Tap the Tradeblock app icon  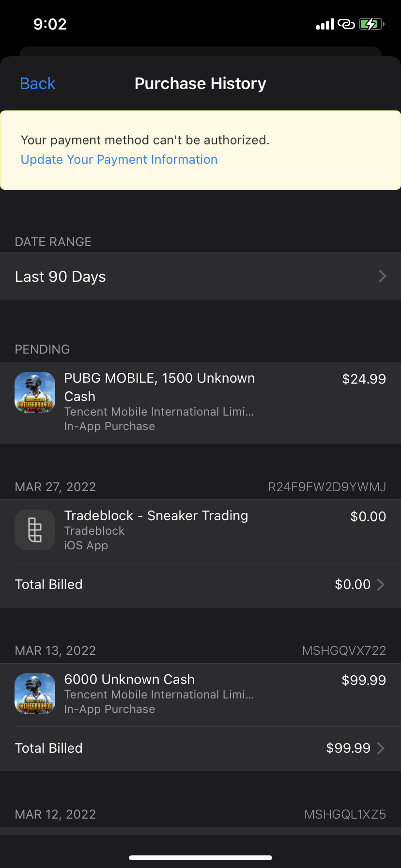(35, 530)
